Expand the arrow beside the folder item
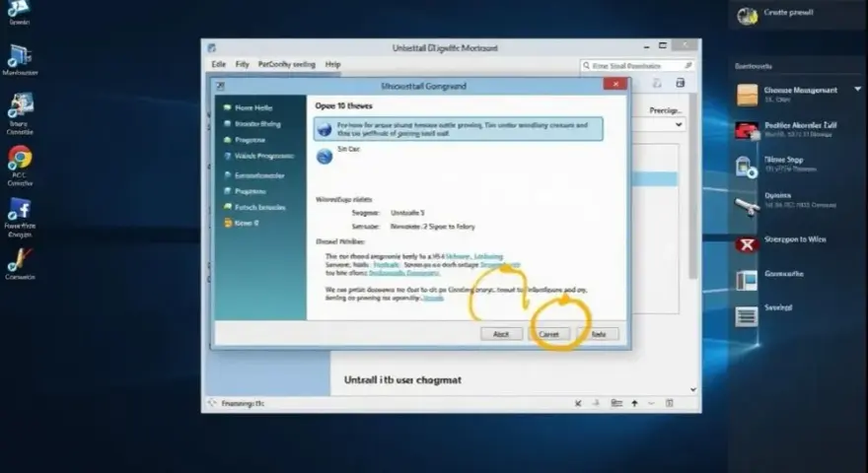This screenshot has height=473, width=868. [857, 89]
